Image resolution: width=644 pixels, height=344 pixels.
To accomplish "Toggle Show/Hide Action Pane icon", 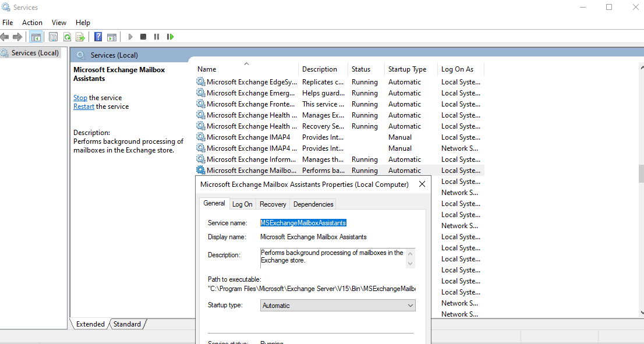I will coord(112,37).
